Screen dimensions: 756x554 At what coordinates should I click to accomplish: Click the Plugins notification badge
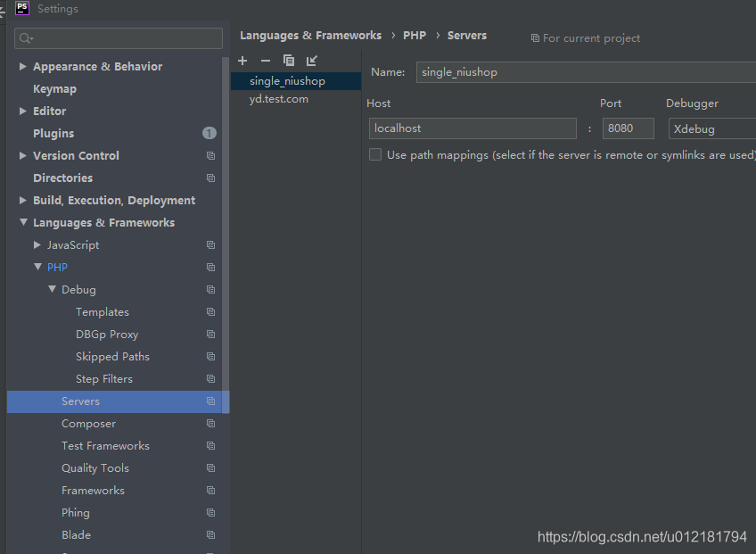pos(209,133)
